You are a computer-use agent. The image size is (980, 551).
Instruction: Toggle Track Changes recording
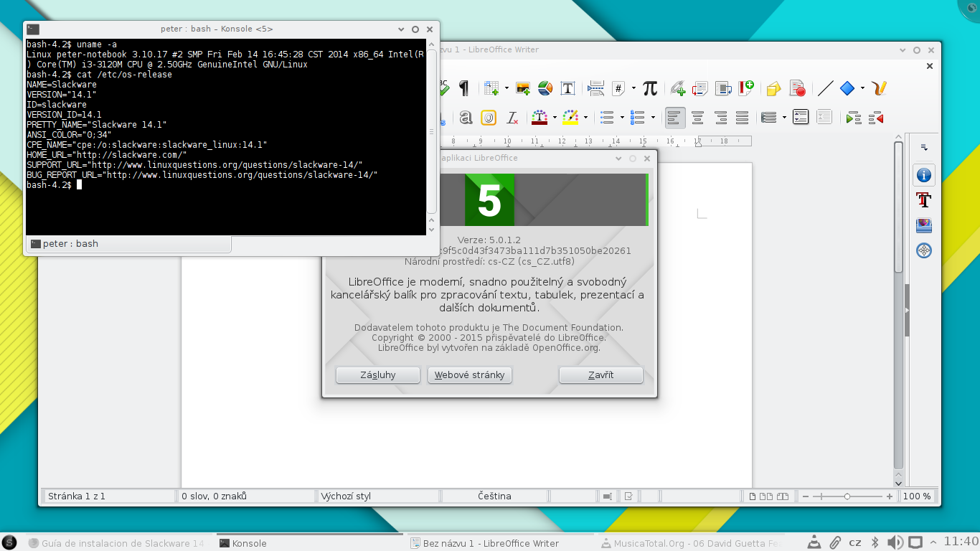coord(797,88)
